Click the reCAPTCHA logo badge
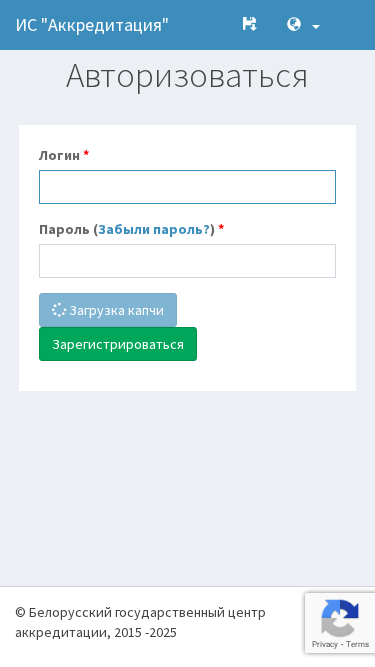Viewport: 375px width, 667px height. (x=340, y=618)
